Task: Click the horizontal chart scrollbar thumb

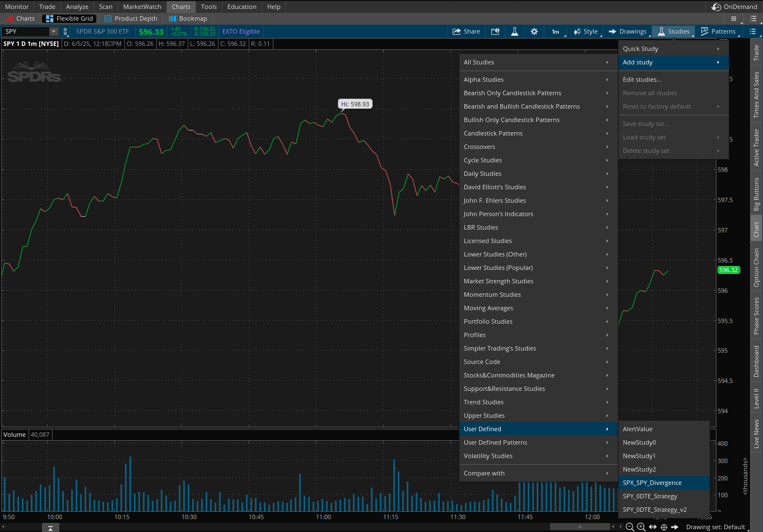Action: point(580,527)
